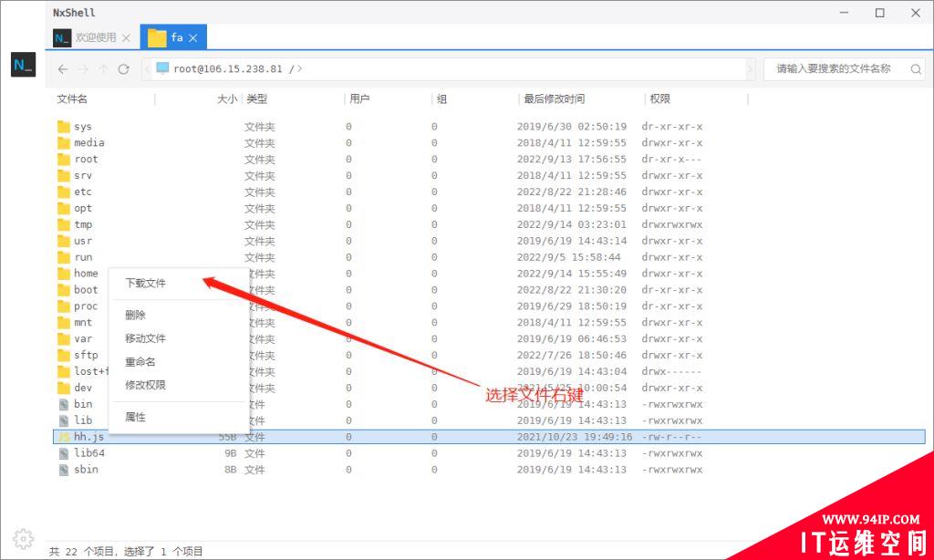Select the home folder icon
This screenshot has height=560, width=934.
click(64, 274)
